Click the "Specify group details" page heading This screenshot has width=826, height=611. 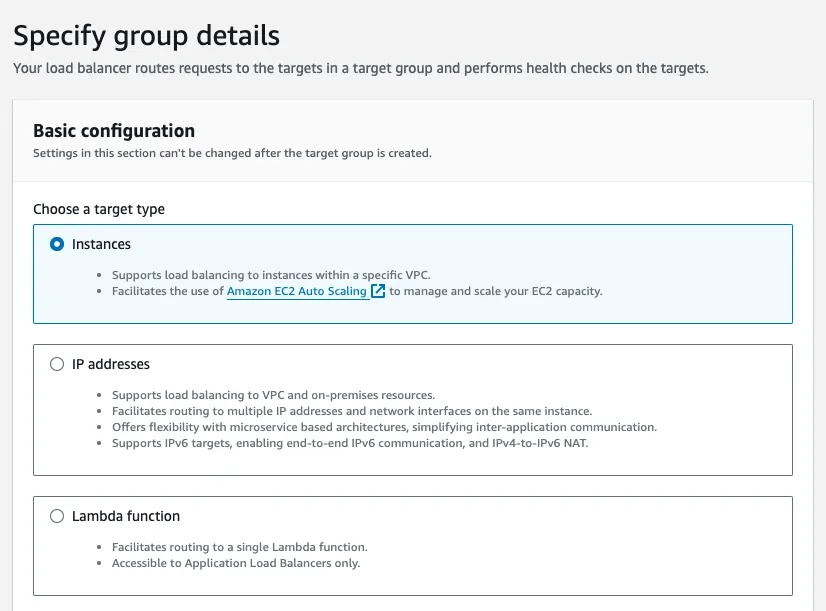(x=146, y=36)
